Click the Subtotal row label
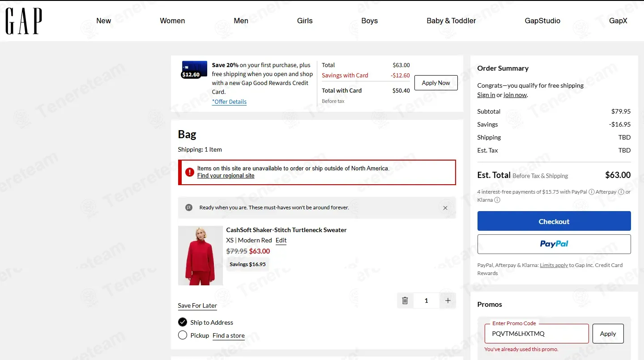 [489, 111]
